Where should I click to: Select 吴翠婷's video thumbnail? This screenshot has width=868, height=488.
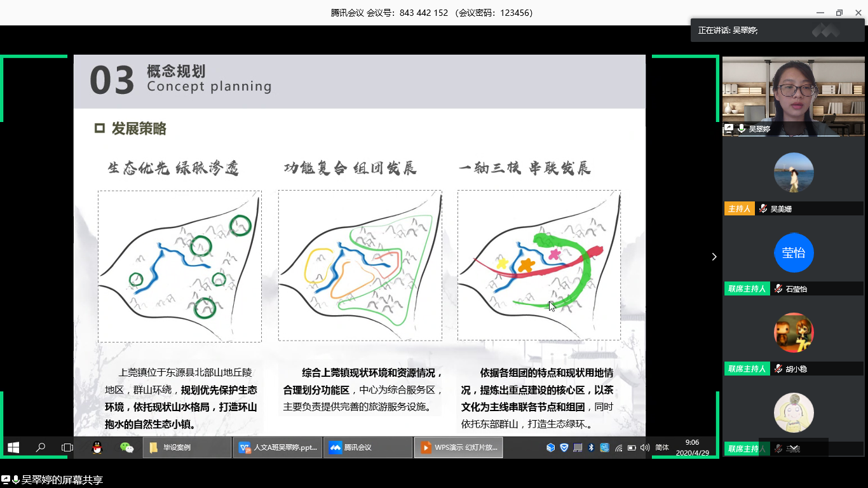793,97
